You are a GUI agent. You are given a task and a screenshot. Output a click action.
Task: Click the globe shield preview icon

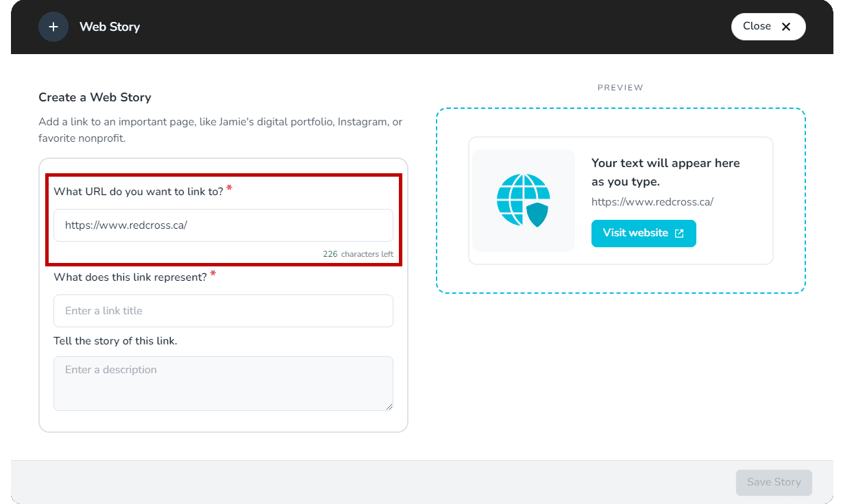coord(524,200)
